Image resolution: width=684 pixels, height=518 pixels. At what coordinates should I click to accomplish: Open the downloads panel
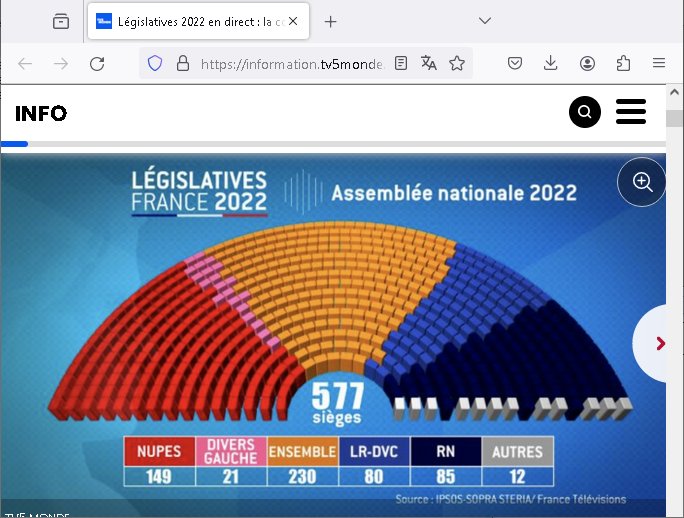coord(551,64)
